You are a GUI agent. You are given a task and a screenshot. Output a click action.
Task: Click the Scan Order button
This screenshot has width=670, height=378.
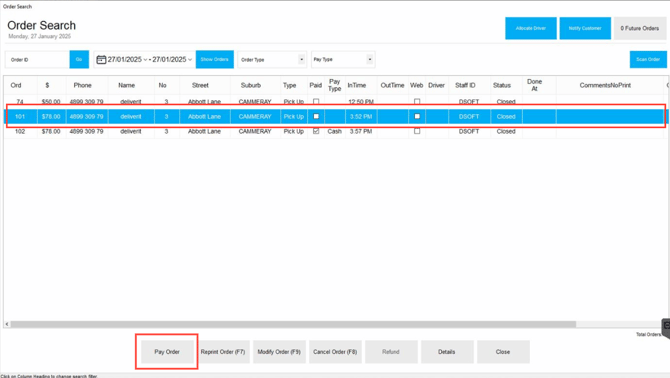648,59
